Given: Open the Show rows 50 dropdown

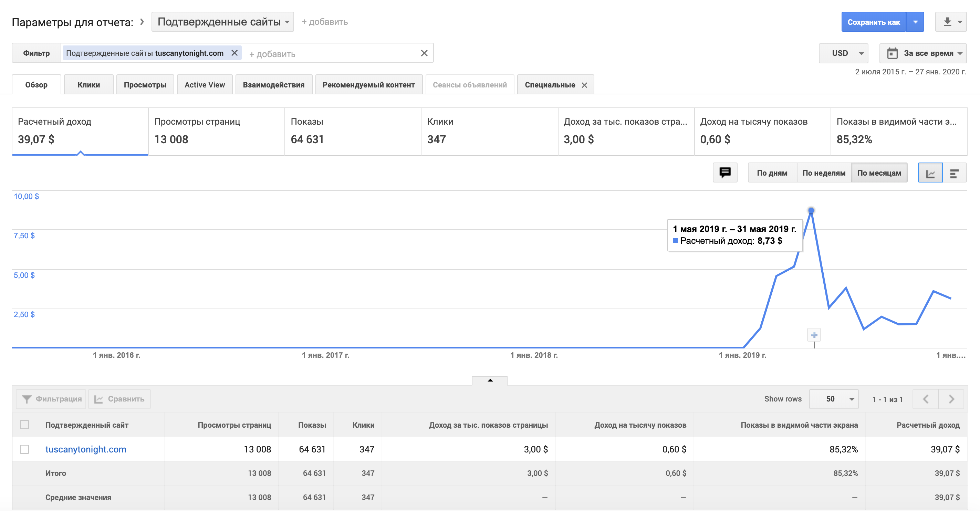Looking at the screenshot, I should (x=834, y=399).
